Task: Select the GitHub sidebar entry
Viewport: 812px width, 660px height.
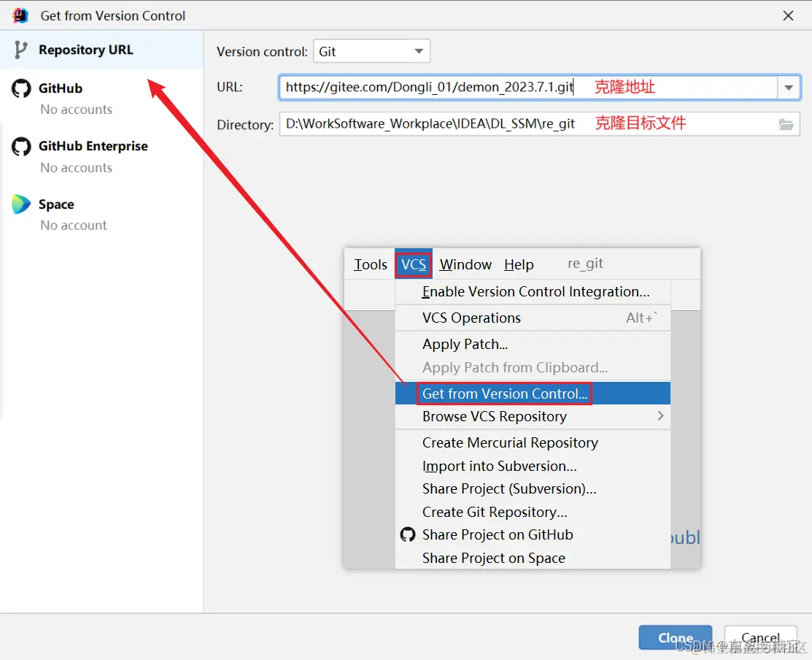Action: pyautogui.click(x=101, y=98)
